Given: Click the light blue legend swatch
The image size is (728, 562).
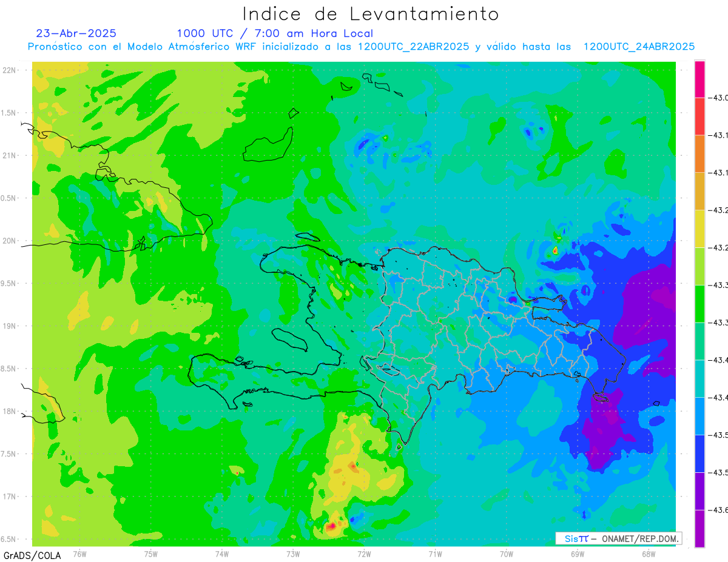Looking at the screenshot, I should coord(699,416).
